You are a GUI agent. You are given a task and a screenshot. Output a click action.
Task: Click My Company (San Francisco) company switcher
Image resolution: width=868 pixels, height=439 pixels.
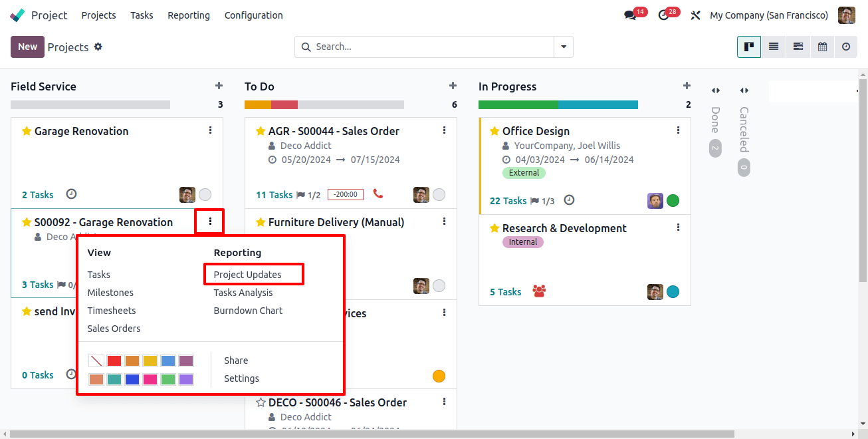769,15
